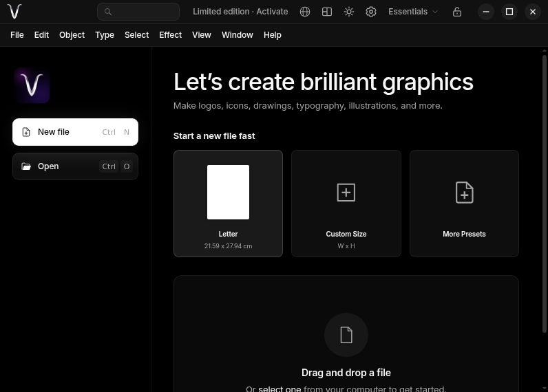This screenshot has width=548, height=392.
Task: Open the Window menu
Action: (x=238, y=35)
